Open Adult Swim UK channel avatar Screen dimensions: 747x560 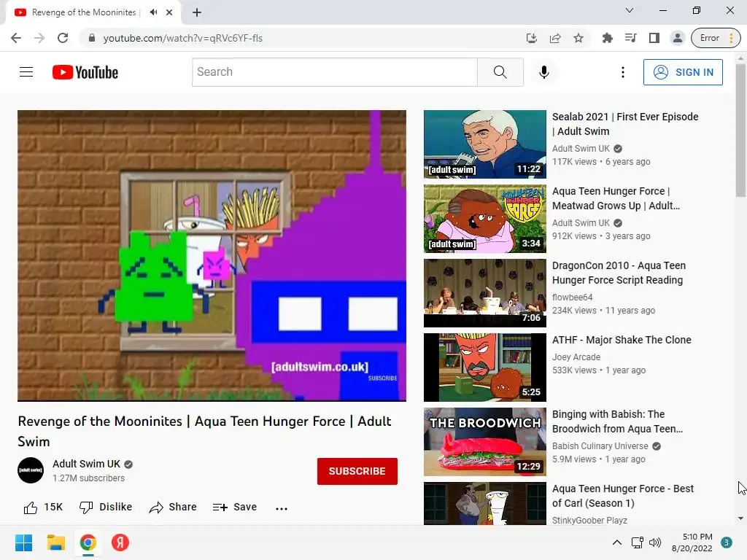click(x=31, y=470)
